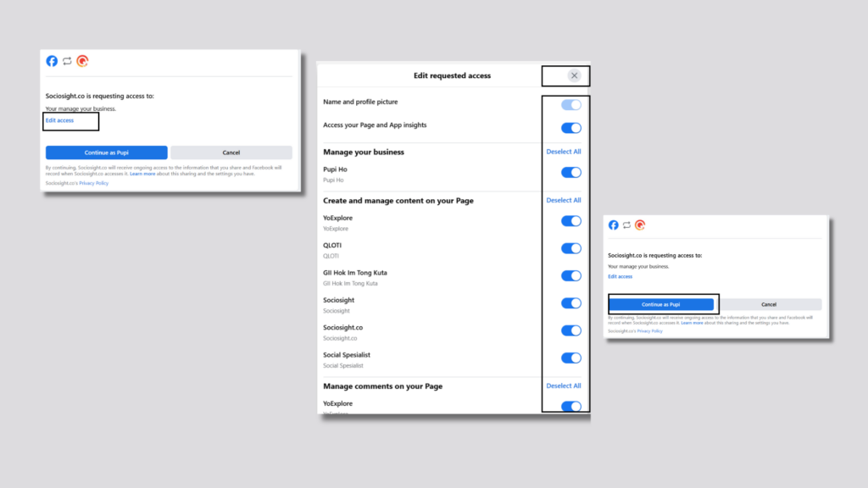This screenshot has height=488, width=868.
Task: Deselect All for Manage comments on your Page
Action: [x=564, y=385]
